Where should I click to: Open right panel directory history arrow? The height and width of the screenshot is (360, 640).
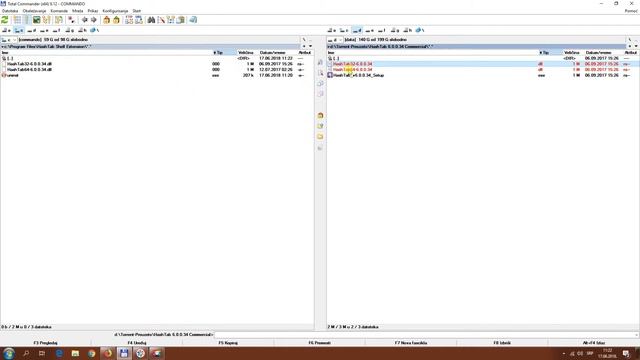[x=636, y=46]
